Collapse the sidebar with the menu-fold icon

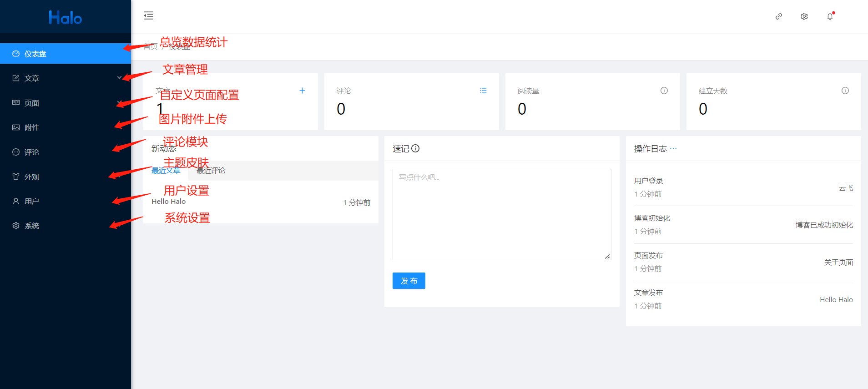[148, 16]
